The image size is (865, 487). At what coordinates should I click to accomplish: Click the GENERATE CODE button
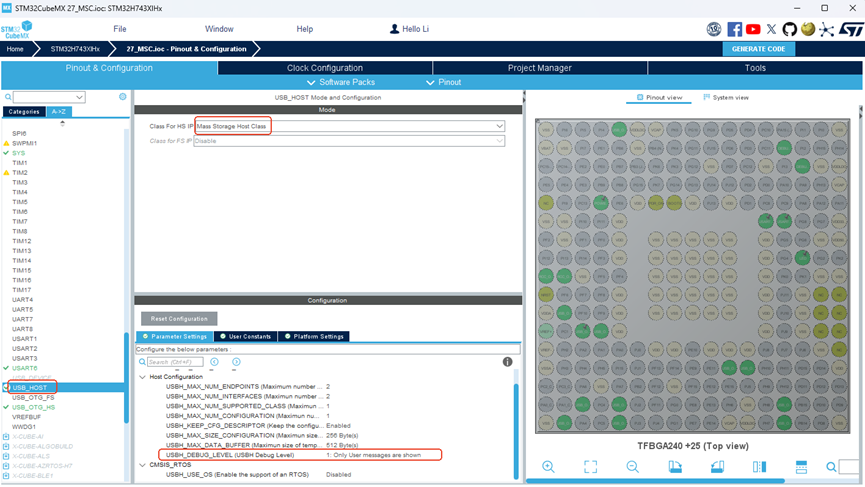tap(759, 49)
